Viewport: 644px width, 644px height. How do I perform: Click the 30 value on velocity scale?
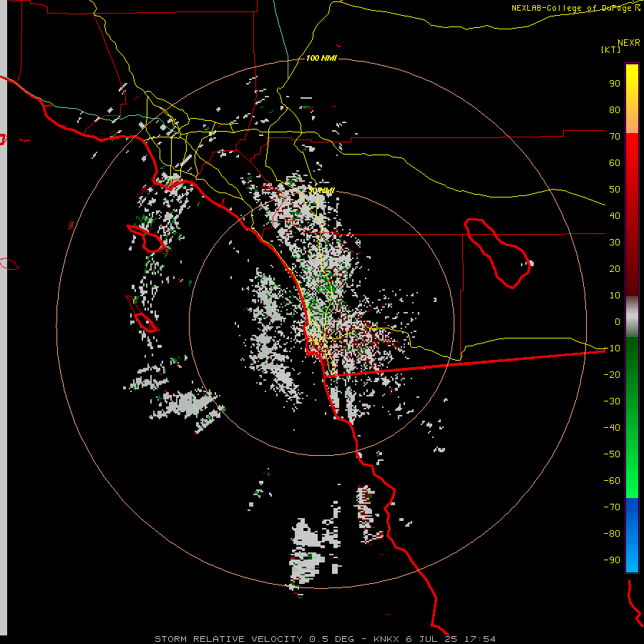click(x=615, y=243)
